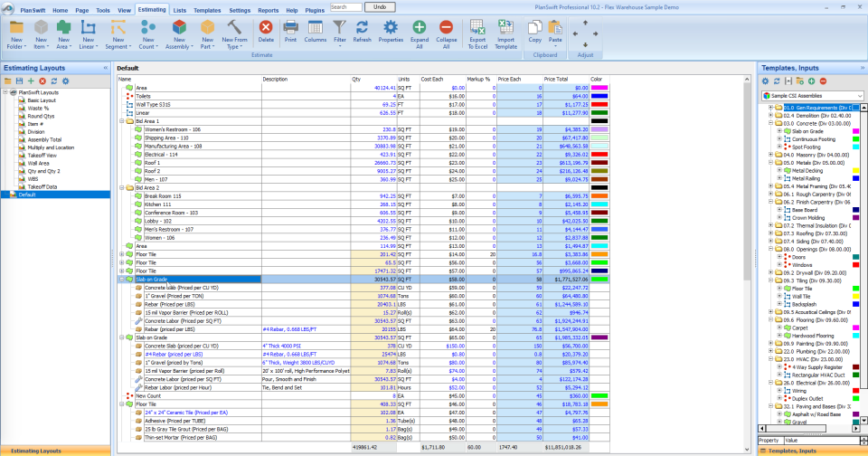Open the Tools menu tab
Screen dimensions: 868x456
tap(103, 10)
